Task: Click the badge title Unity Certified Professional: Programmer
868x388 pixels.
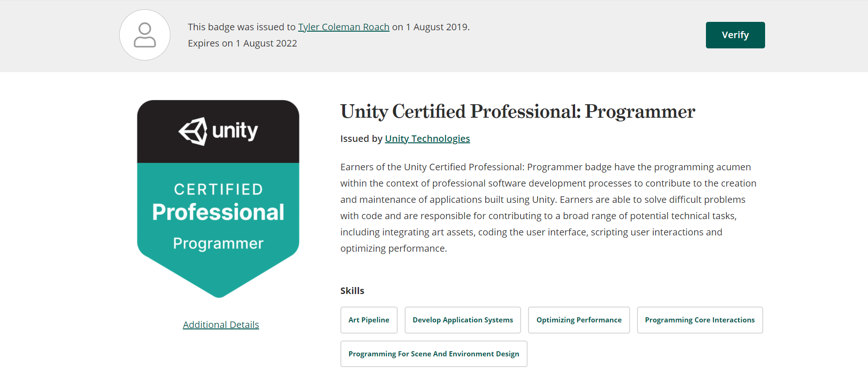Action: tap(518, 112)
